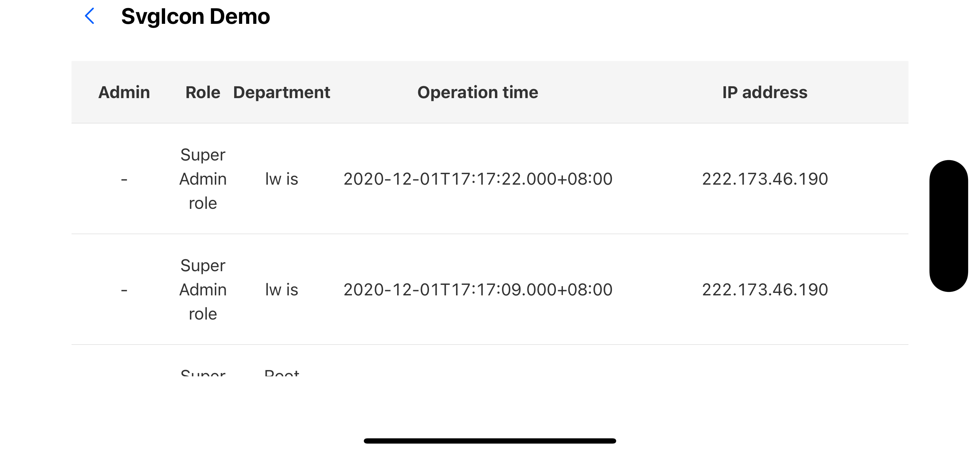The width and height of the screenshot is (980, 452).
Task: Click the Admin column header
Action: 124,92
